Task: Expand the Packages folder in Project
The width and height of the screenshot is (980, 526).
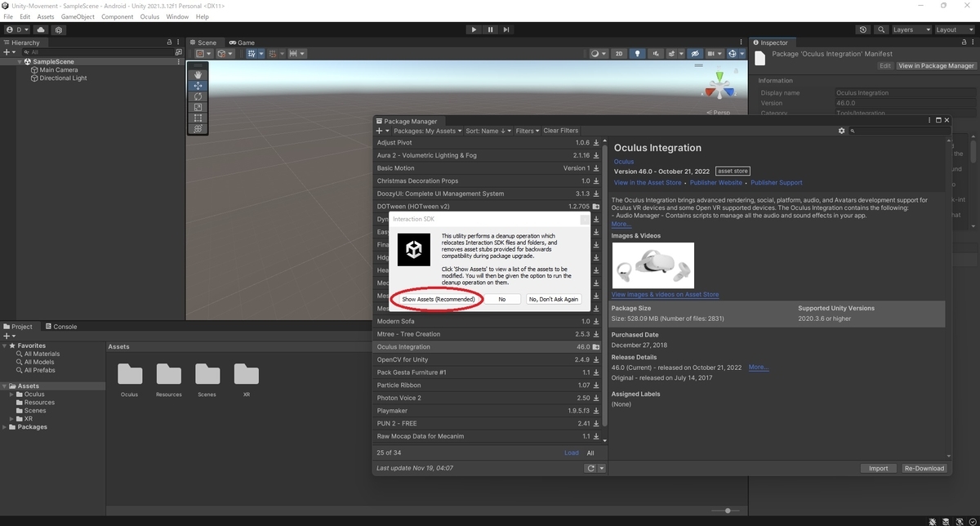Action: 6,427
